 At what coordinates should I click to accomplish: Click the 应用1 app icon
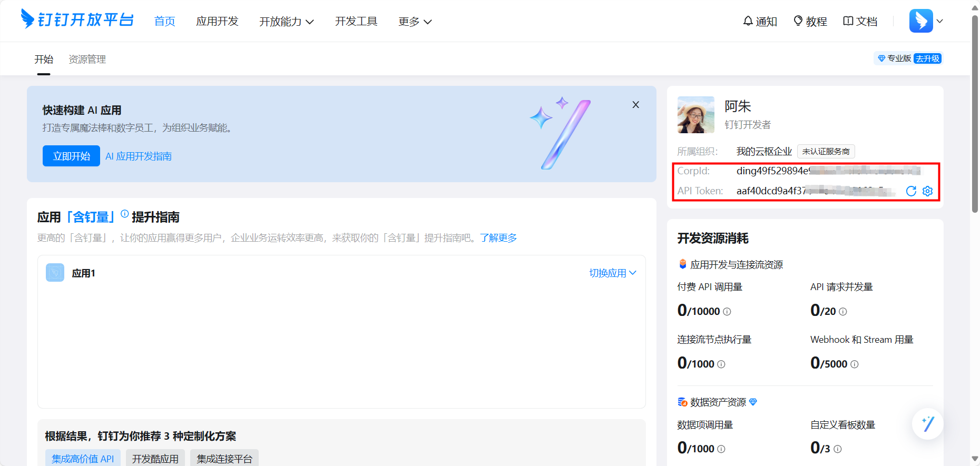(55, 273)
